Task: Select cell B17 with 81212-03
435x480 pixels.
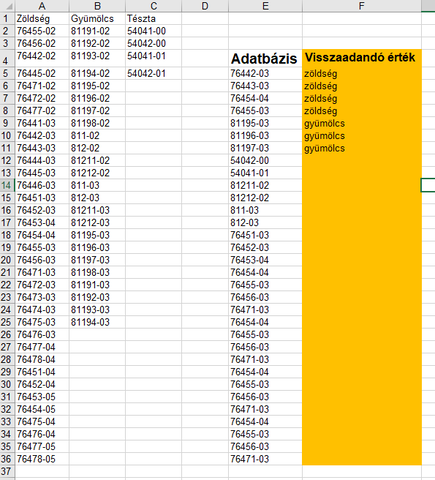Action: click(97, 223)
